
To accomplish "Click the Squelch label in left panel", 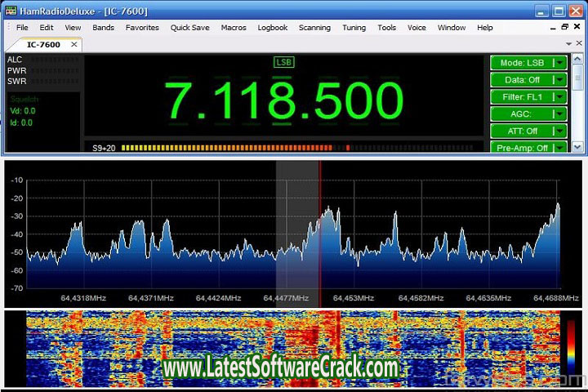I will tap(24, 98).
